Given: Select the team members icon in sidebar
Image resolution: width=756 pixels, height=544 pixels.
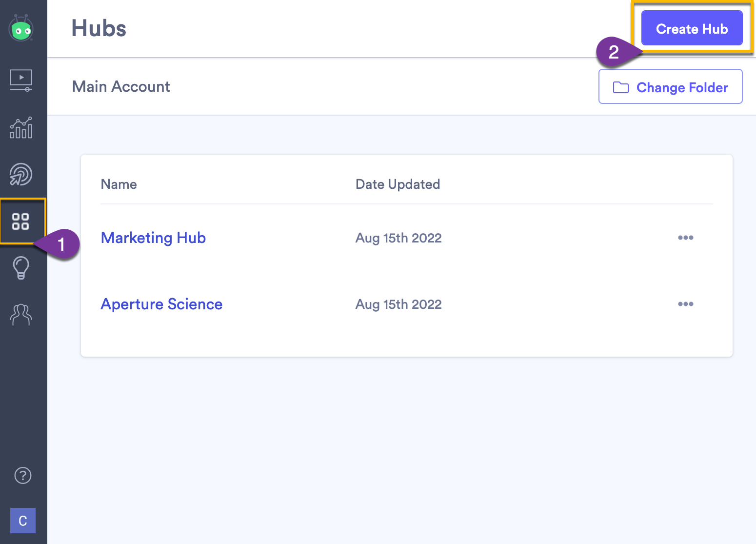Looking at the screenshot, I should point(20,315).
